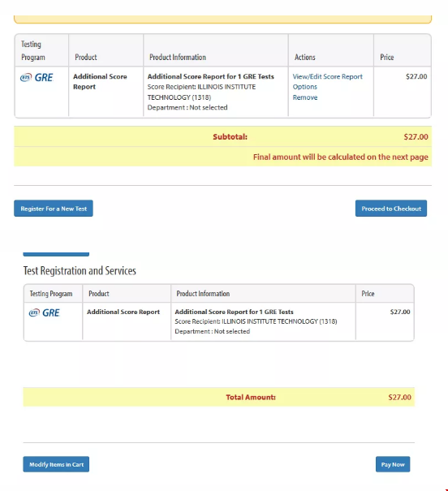Click the Test Registration and Services heading
Image resolution: width=448 pixels, height=491 pixels.
click(80, 270)
